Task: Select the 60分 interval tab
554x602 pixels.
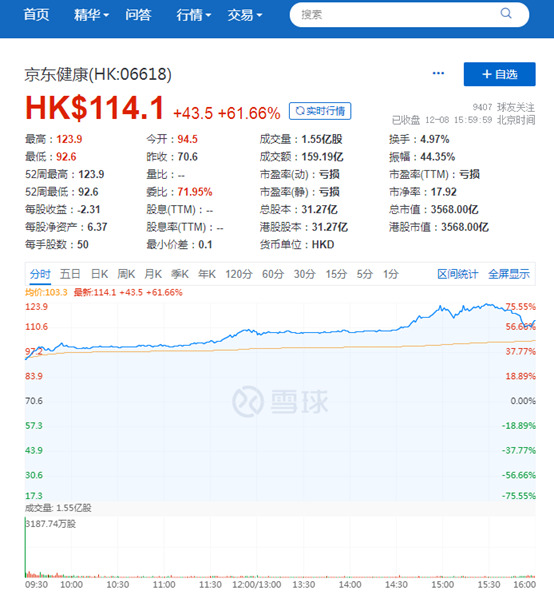Action: pos(273,274)
